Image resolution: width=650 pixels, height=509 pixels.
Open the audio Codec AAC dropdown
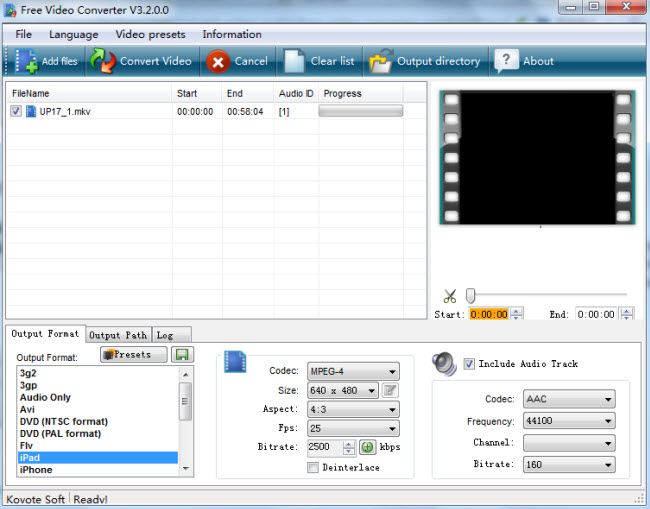569,399
